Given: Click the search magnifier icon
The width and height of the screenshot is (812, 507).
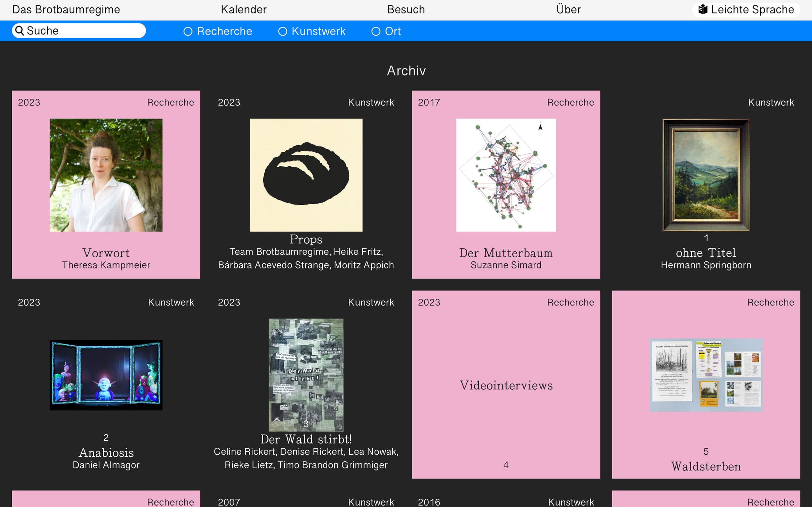Looking at the screenshot, I should [x=20, y=31].
